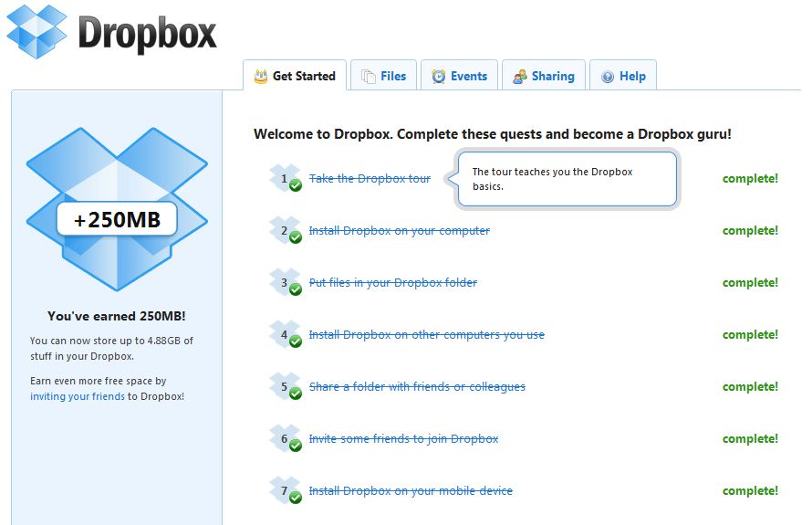Click the Dropbox wordmark in the header
This screenshot has width=812, height=525.
147,34
